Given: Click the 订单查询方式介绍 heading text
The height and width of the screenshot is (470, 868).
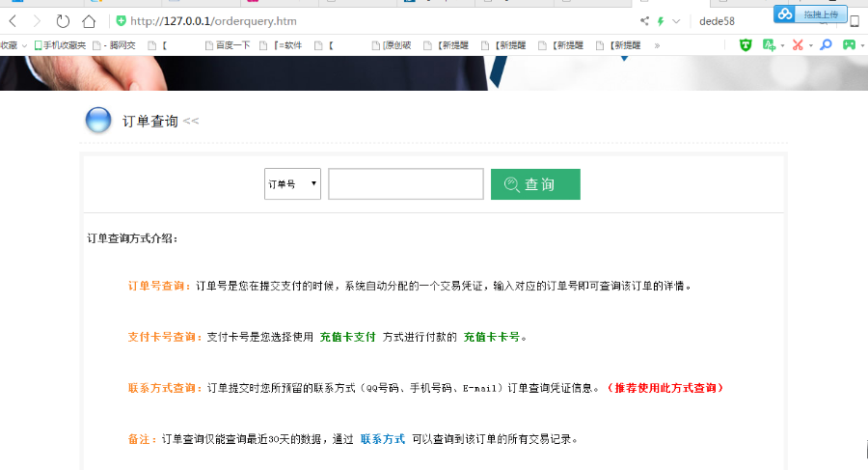Looking at the screenshot, I should click(132, 239).
